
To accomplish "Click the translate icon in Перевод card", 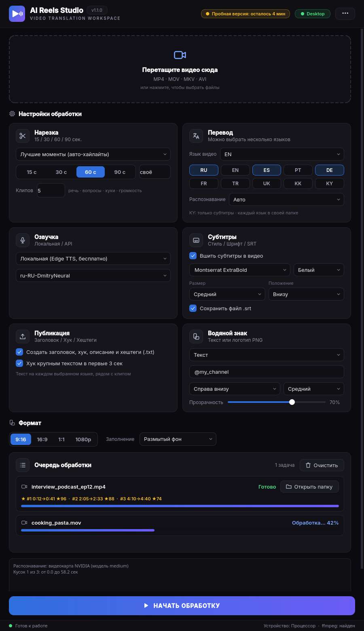I will 196,136.
